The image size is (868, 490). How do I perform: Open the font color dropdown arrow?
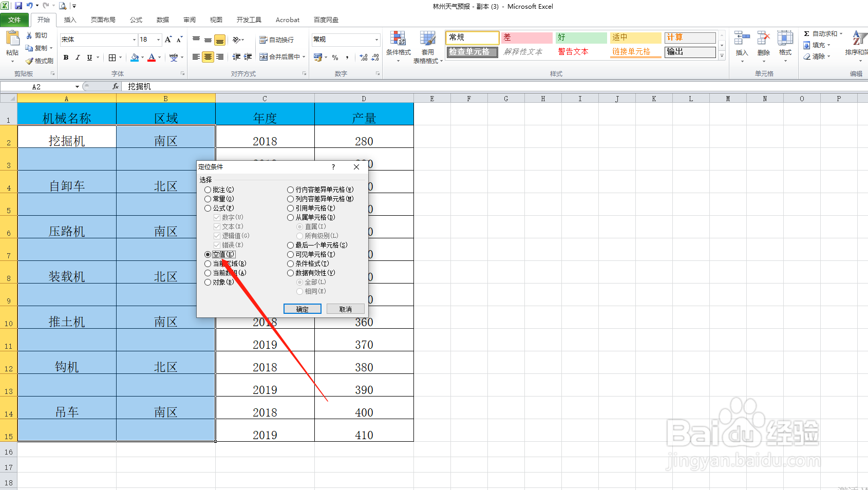pyautogui.click(x=159, y=58)
